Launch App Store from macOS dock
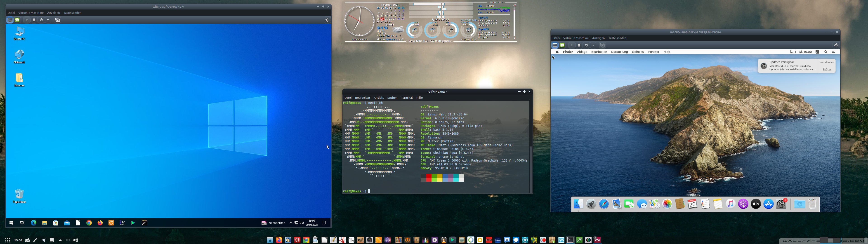Image resolution: width=868 pixels, height=244 pixels. coord(768,204)
